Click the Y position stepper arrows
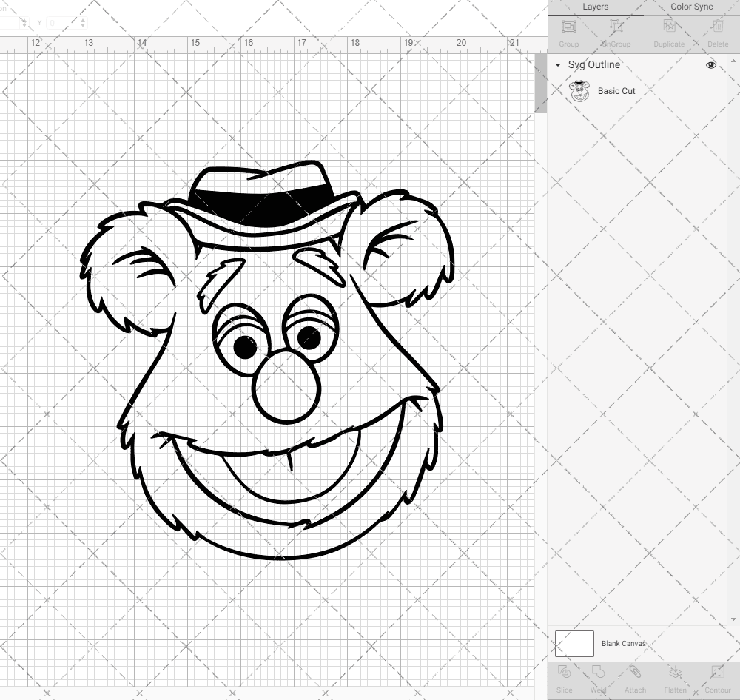The width and height of the screenshot is (740, 700). tap(83, 23)
